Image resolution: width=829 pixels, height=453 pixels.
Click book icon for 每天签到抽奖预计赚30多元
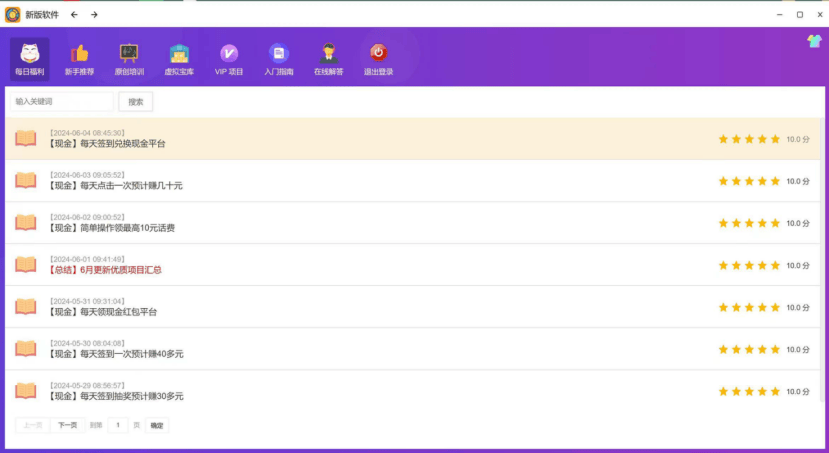[x=25, y=391]
